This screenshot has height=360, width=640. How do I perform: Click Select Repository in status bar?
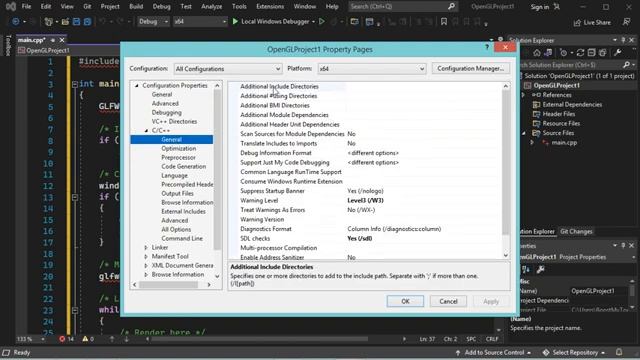click(575, 352)
